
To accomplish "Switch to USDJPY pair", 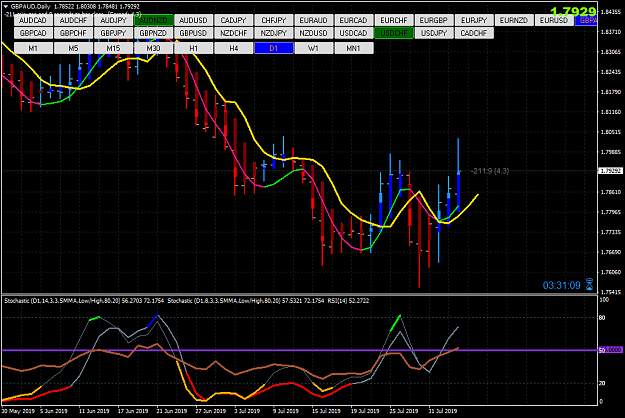I will [x=434, y=33].
